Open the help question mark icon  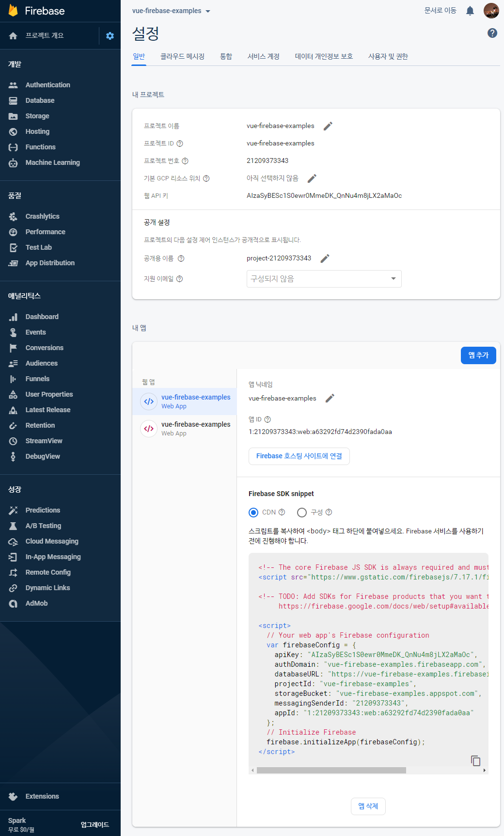(x=492, y=33)
